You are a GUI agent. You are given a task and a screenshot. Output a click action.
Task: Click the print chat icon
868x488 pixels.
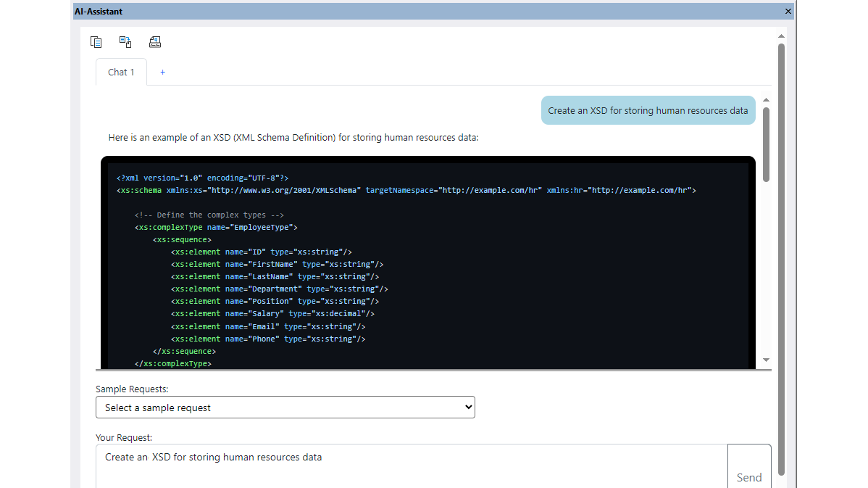pyautogui.click(x=154, y=41)
